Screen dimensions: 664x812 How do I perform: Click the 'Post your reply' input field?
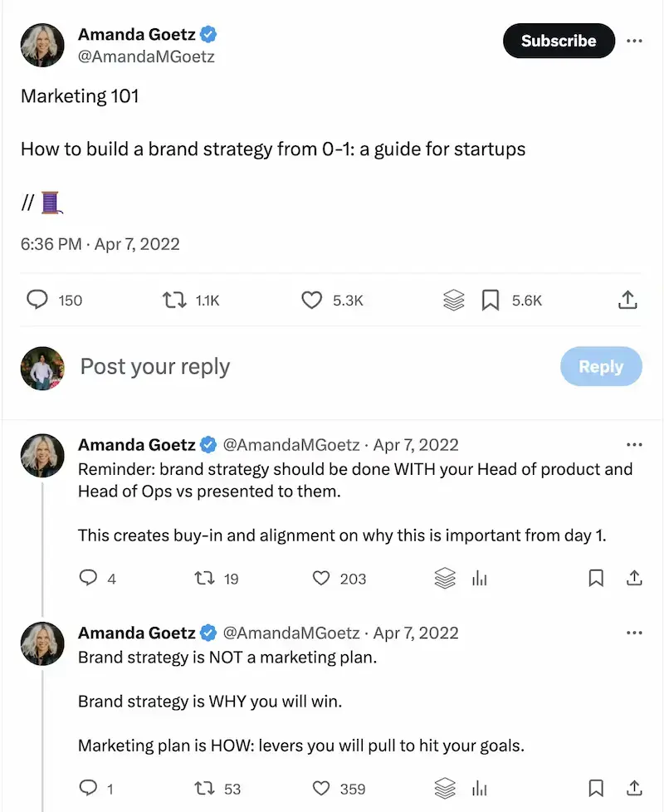pyautogui.click(x=154, y=366)
